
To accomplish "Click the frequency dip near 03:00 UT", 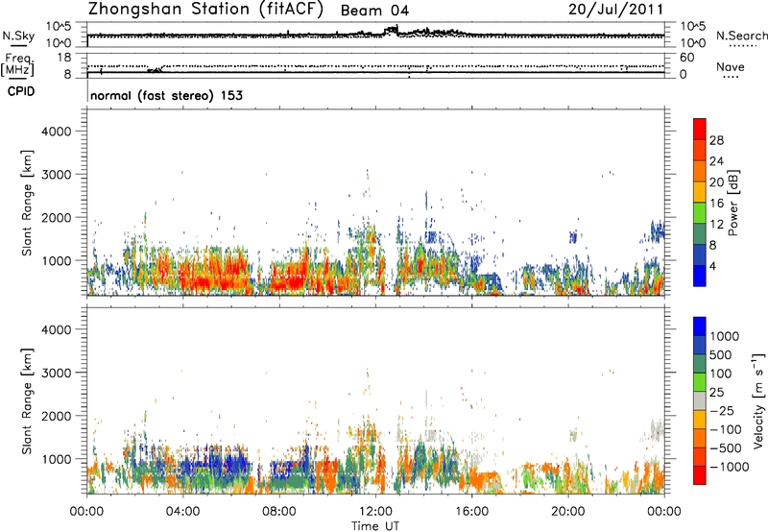I will 155,69.
